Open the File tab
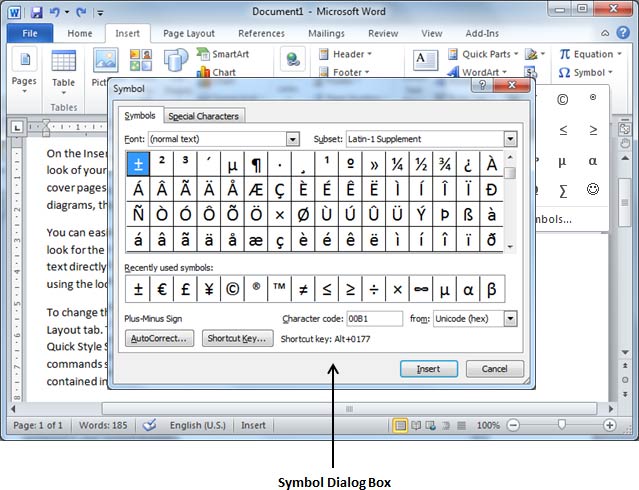Image resolution: width=639 pixels, height=490 pixels. click(30, 33)
